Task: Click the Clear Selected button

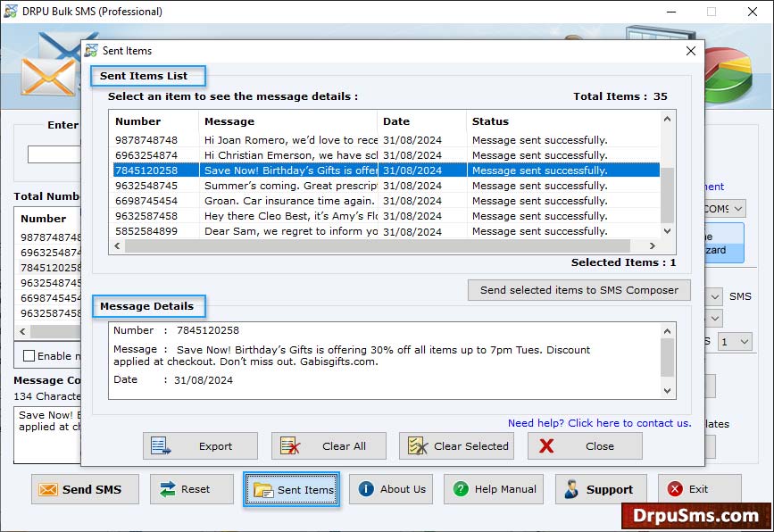Action: (456, 446)
